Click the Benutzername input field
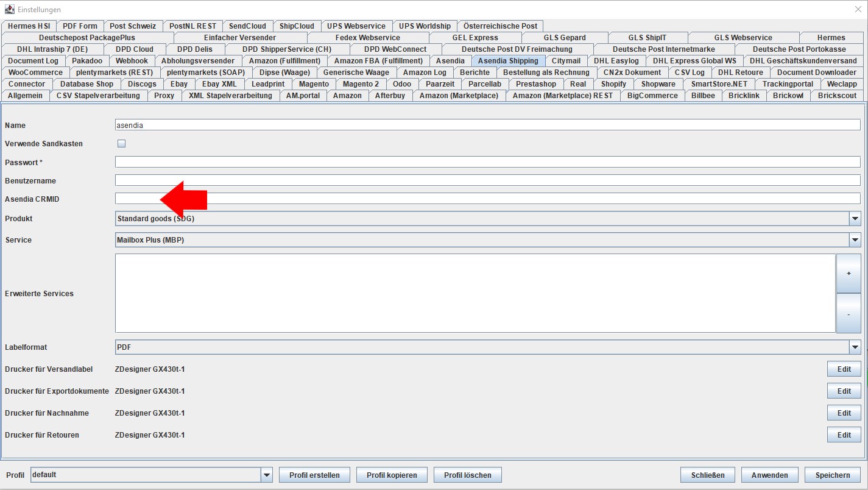 (x=488, y=180)
